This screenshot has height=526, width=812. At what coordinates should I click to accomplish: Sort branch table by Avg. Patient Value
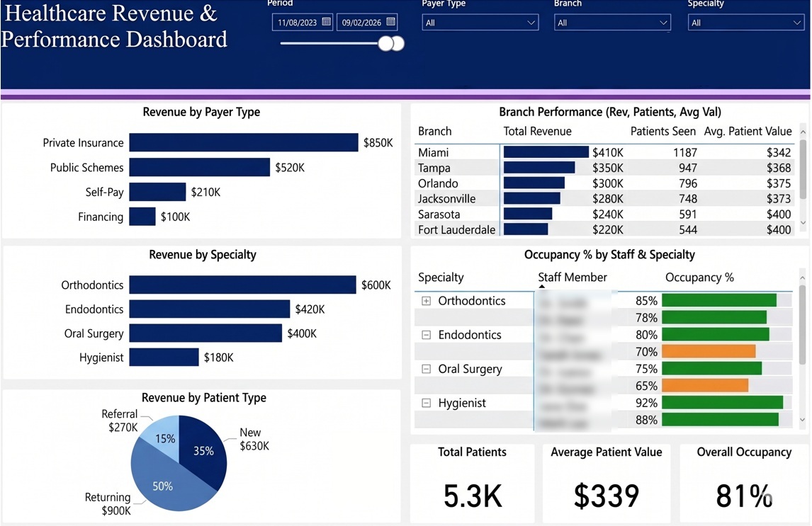(x=748, y=132)
